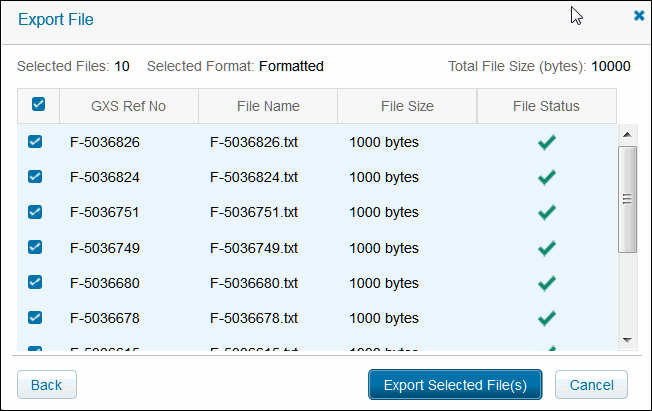The height and width of the screenshot is (411, 652).
Task: Uncheck the F-5036826 row checkbox
Action: click(x=35, y=142)
